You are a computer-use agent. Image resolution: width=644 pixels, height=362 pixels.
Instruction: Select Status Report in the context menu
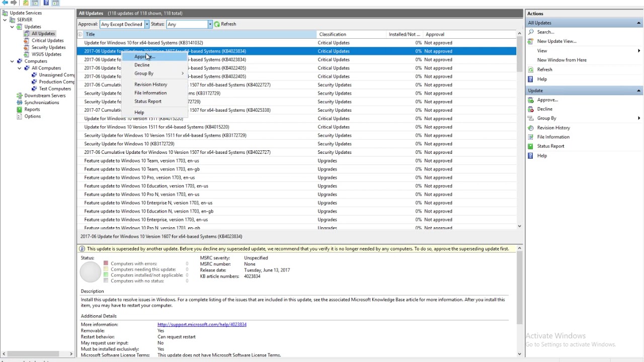[x=154, y=102]
